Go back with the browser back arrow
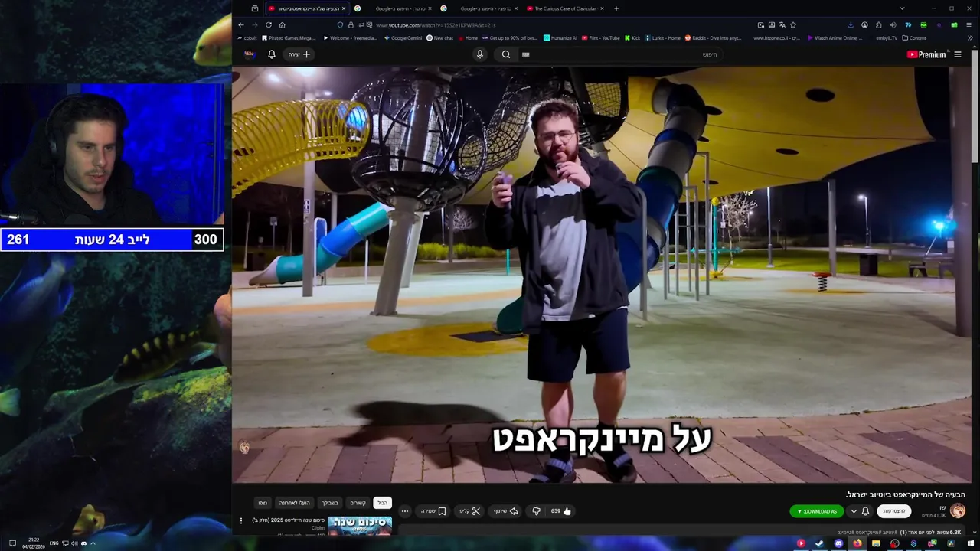This screenshot has width=980, height=551. click(241, 24)
